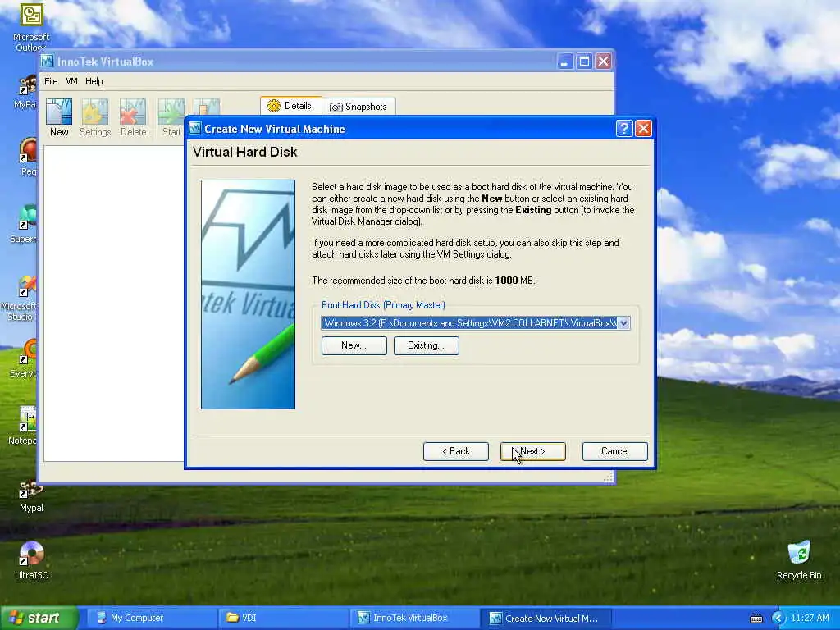840x630 pixels.
Task: Switch to the Details tab
Action: click(x=290, y=106)
